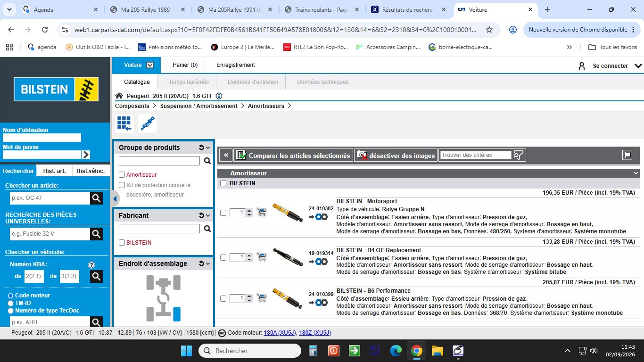Search icon next to Chercher un article
This screenshot has width=644, height=362.
(96, 198)
